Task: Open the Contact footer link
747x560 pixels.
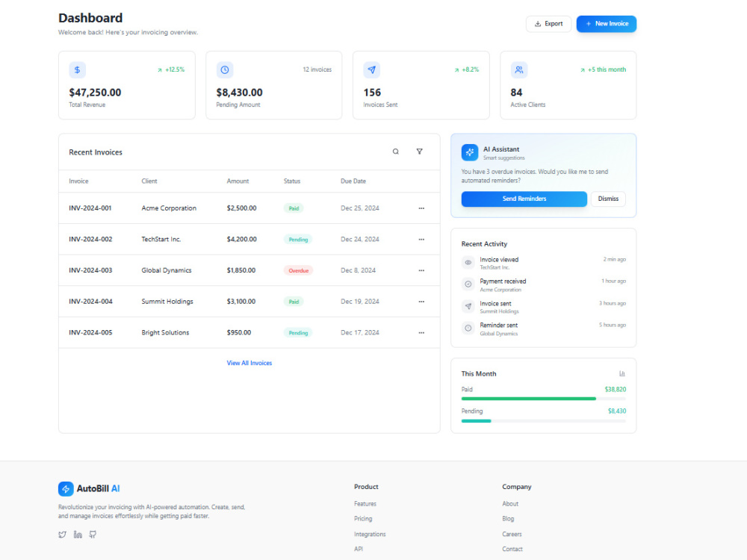Action: [x=512, y=549]
